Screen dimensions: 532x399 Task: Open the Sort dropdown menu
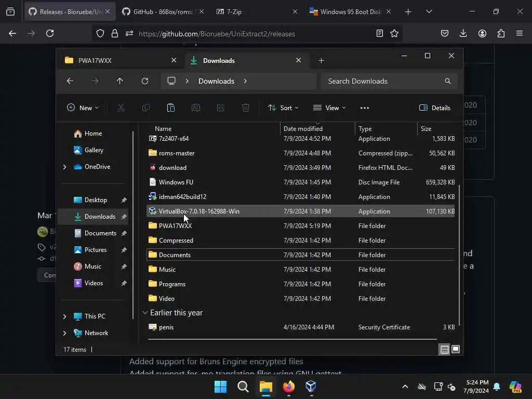pos(283,108)
